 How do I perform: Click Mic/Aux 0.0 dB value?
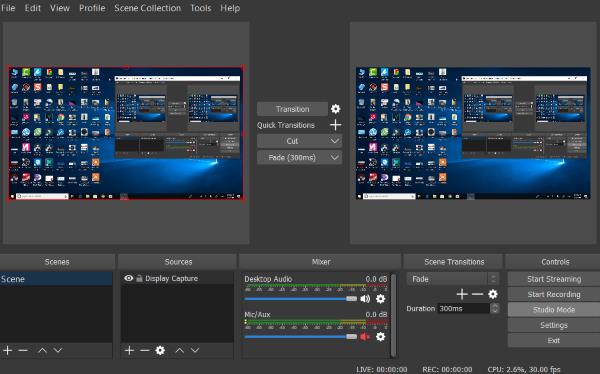point(376,314)
